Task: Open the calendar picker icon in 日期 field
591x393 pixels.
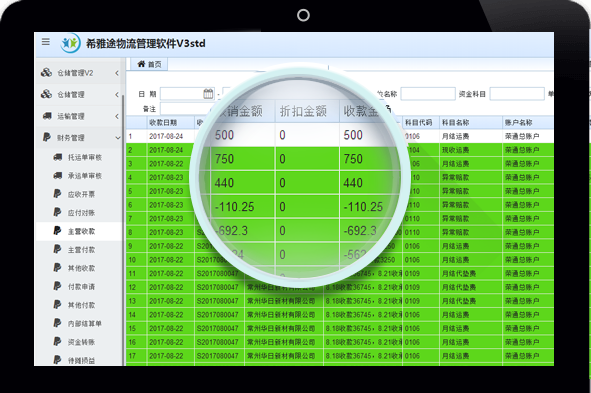Action: coord(208,94)
